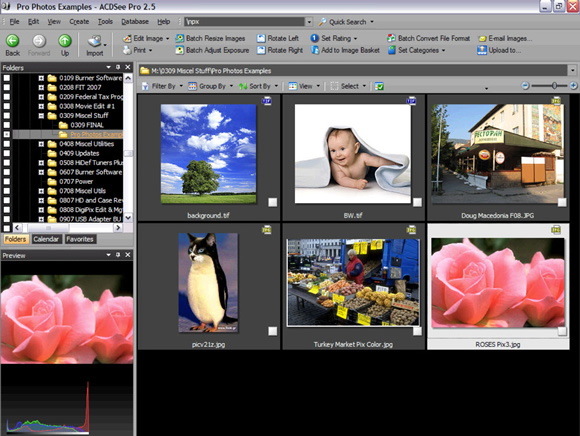Launch Batch Resize Images
The height and width of the screenshot is (436, 580).
(x=210, y=38)
